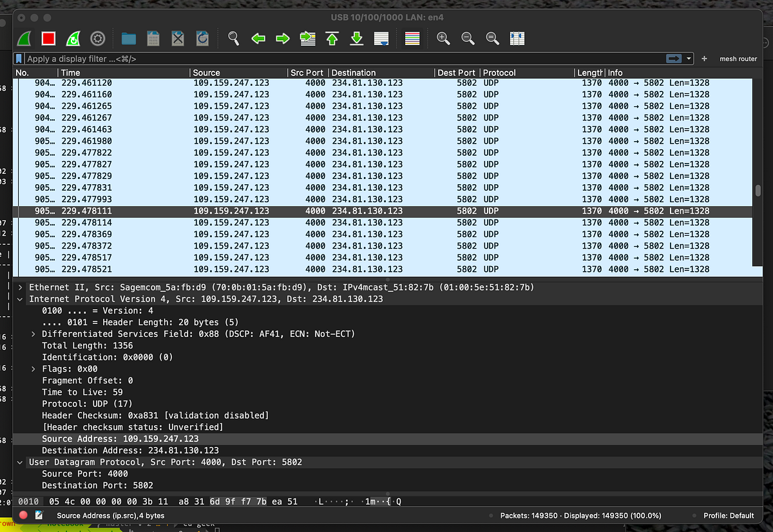Sort by the Length column header
This screenshot has width=773, height=532.
point(590,73)
